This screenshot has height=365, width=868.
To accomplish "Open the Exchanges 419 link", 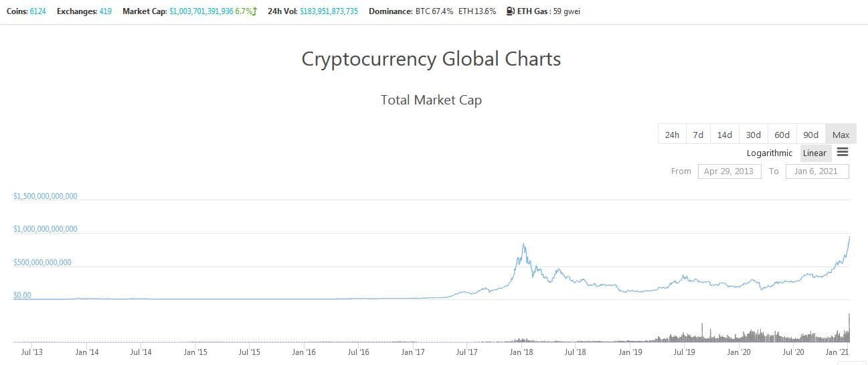I will pyautogui.click(x=105, y=11).
